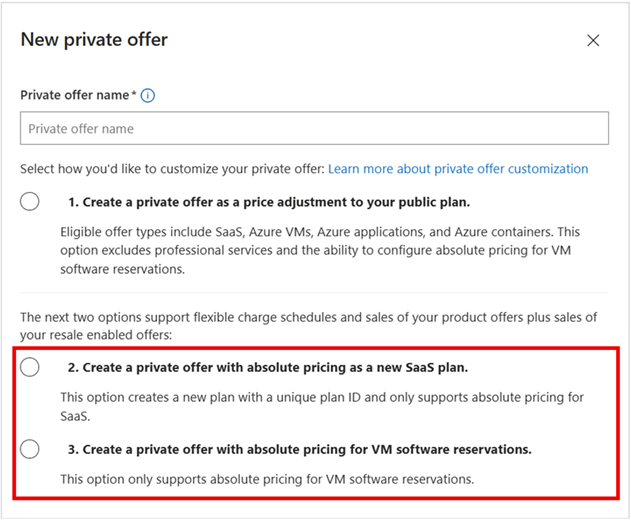Click the option 3 VM software reservations bold label
The image size is (631, 520).
(x=299, y=449)
